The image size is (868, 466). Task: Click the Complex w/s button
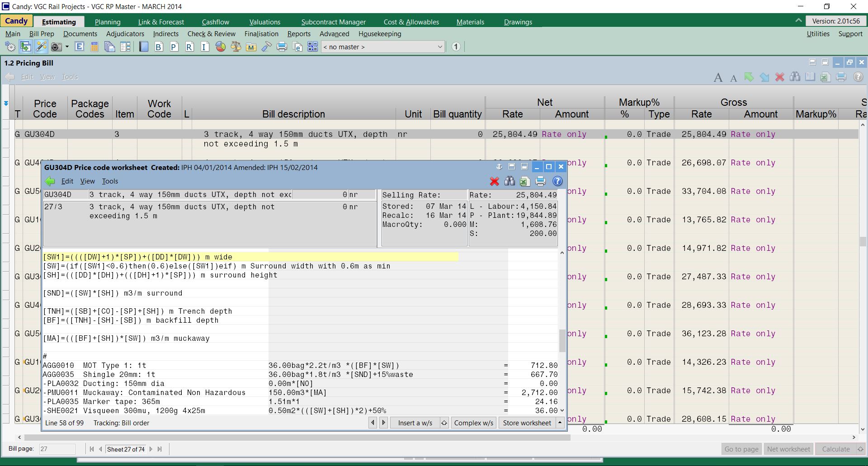tap(473, 423)
